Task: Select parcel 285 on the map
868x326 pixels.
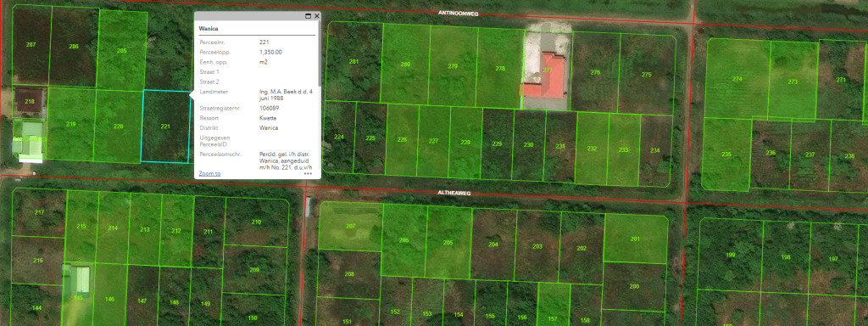Action: (x=122, y=50)
